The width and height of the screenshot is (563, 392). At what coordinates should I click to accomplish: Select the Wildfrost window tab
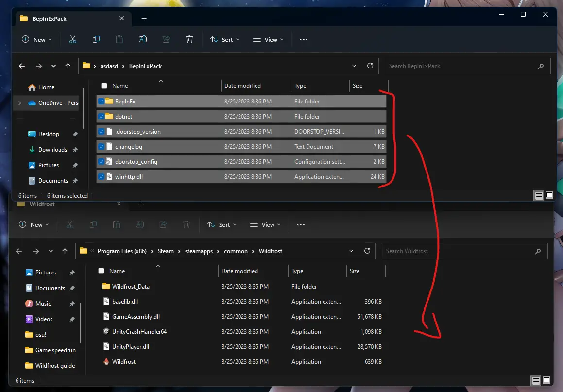click(69, 204)
